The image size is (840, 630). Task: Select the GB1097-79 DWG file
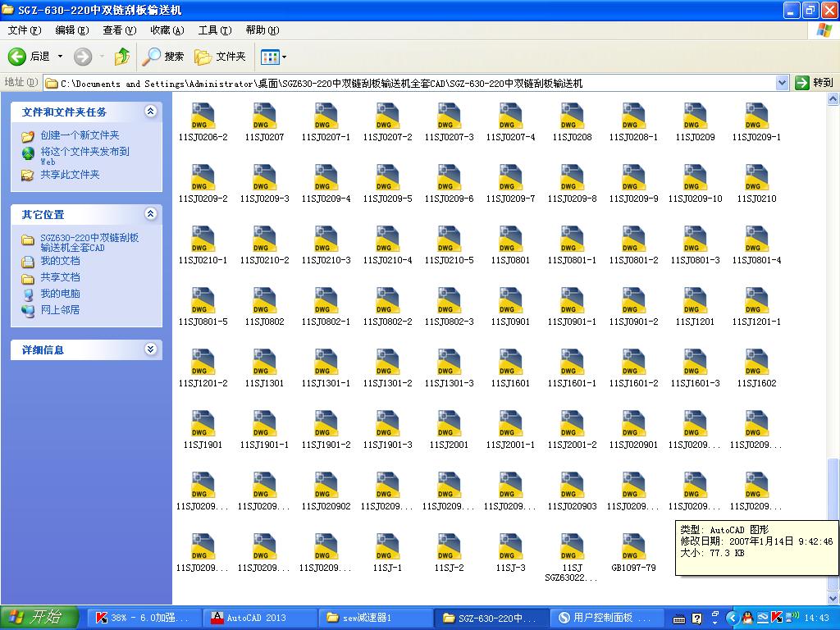(x=633, y=547)
